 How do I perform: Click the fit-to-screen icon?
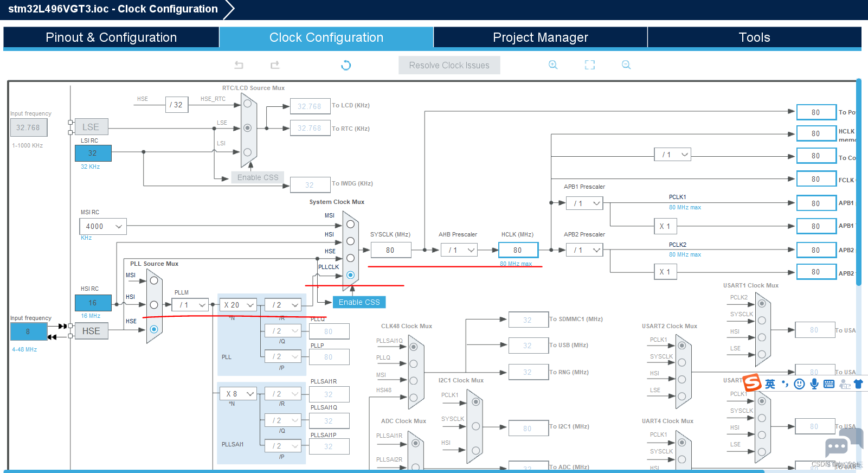[590, 65]
